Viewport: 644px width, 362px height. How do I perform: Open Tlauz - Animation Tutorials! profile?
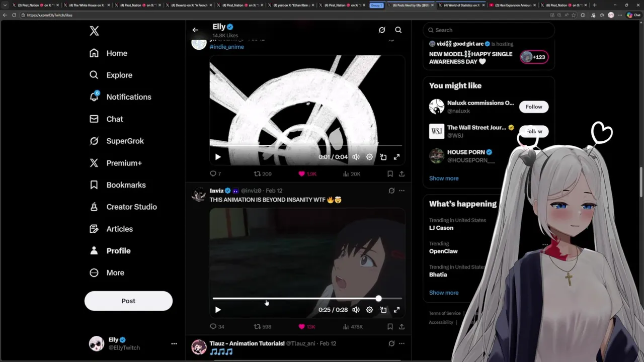[247, 343]
